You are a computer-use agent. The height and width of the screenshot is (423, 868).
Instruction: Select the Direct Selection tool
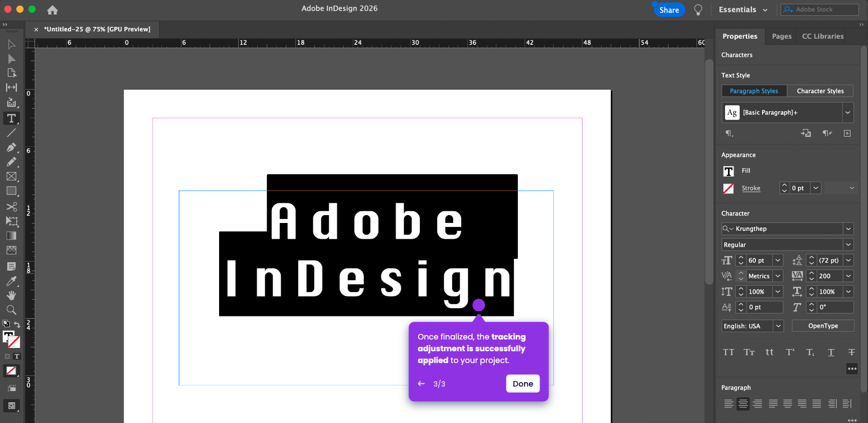coord(11,59)
